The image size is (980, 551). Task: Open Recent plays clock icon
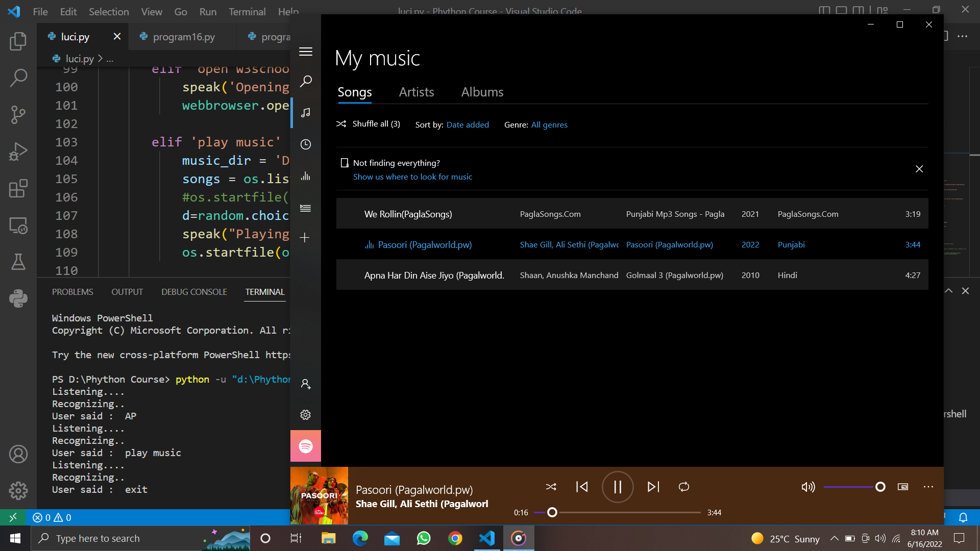click(306, 144)
